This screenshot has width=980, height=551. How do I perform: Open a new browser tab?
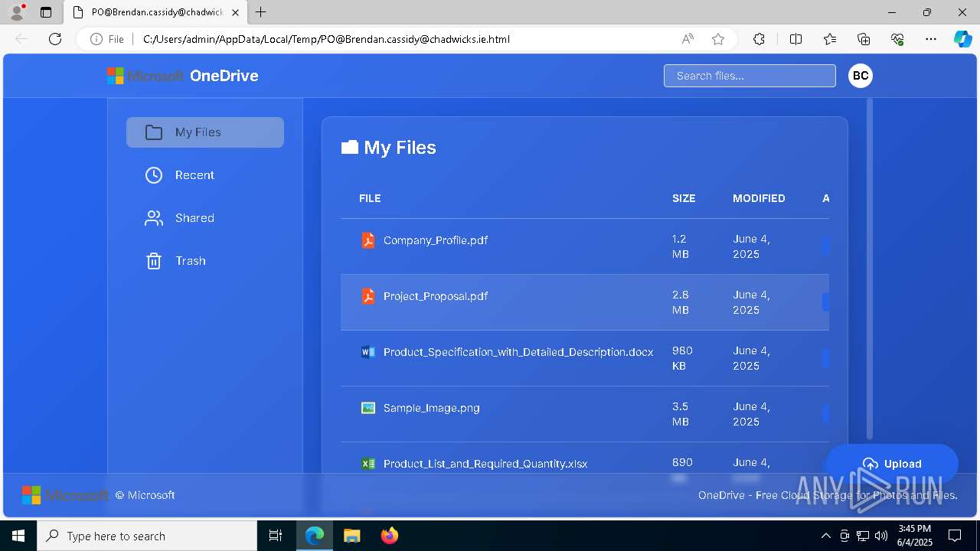coord(261,12)
